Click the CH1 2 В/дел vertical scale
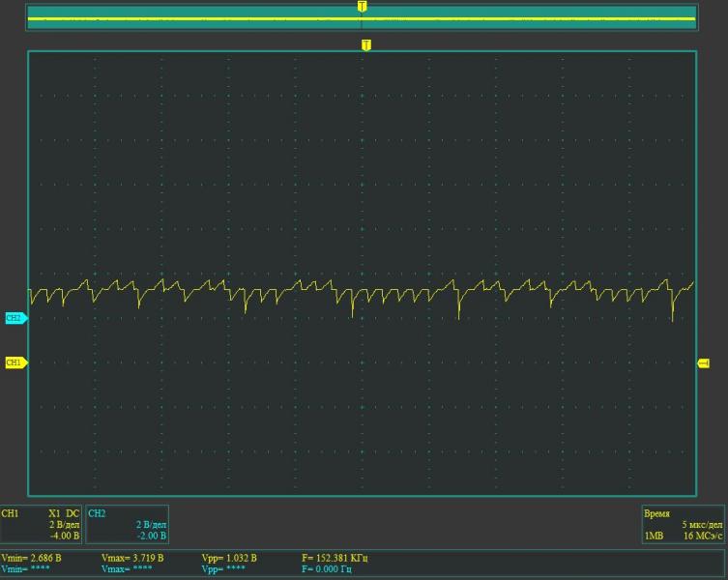Image resolution: width=728 pixels, height=580 pixels. tap(63, 524)
